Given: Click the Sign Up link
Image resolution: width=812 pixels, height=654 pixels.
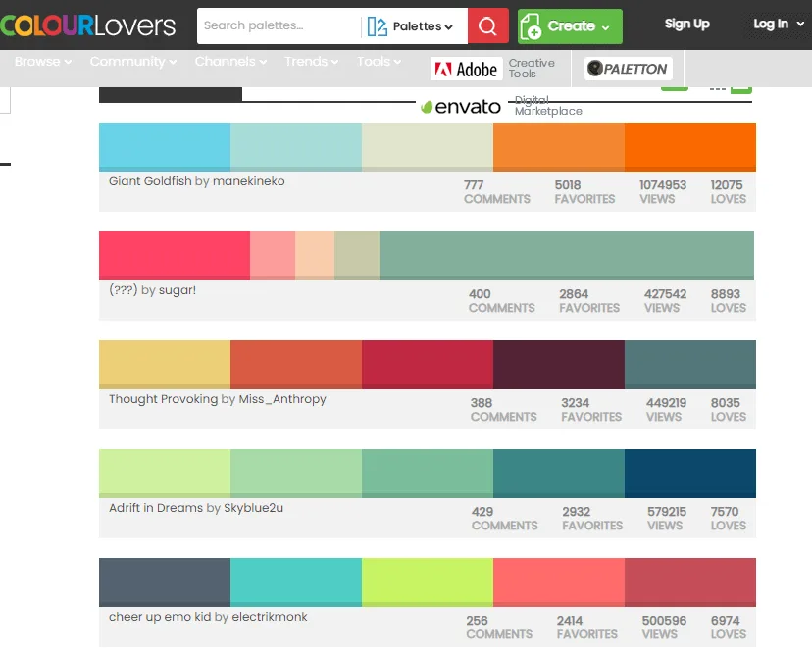Looking at the screenshot, I should click(686, 24).
